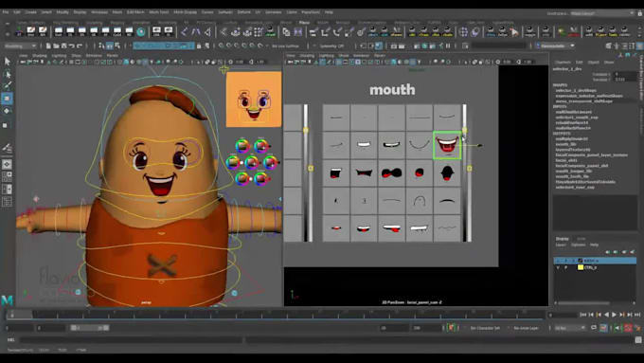Viewport: 644px width, 363px height.
Task: Open the File menu
Action: pyautogui.click(x=6, y=12)
